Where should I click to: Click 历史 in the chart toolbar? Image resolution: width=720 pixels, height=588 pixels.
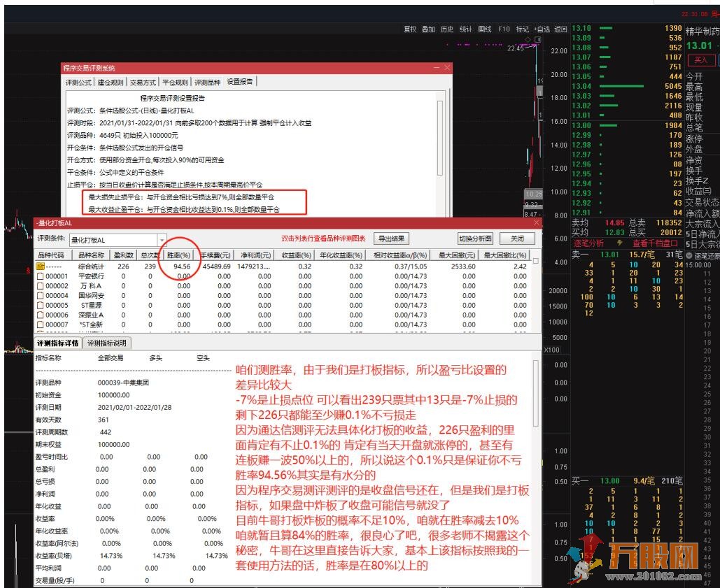[x=447, y=29]
